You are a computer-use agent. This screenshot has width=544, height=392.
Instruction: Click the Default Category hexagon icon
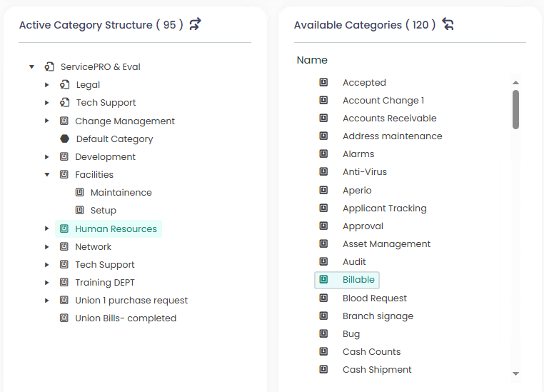(x=64, y=139)
